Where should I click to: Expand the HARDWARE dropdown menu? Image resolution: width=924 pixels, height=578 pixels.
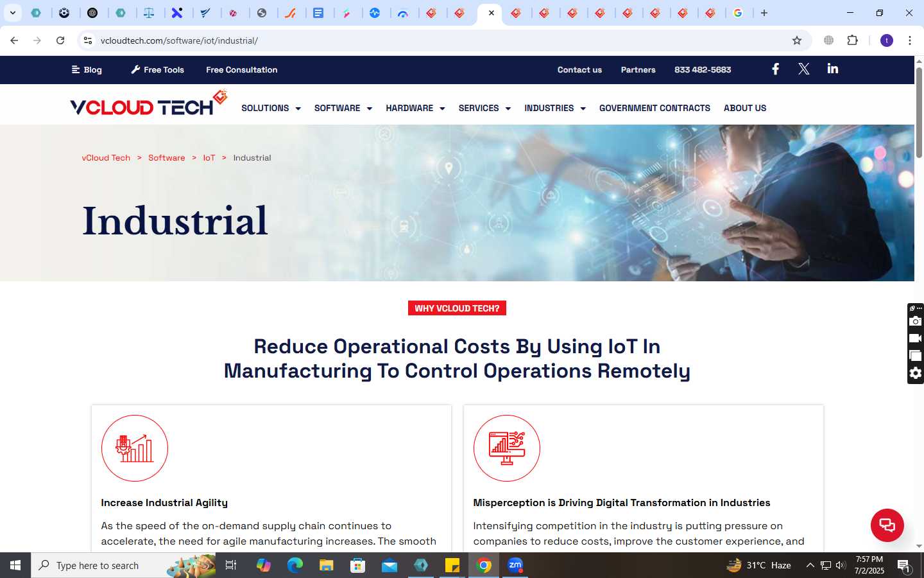[415, 108]
